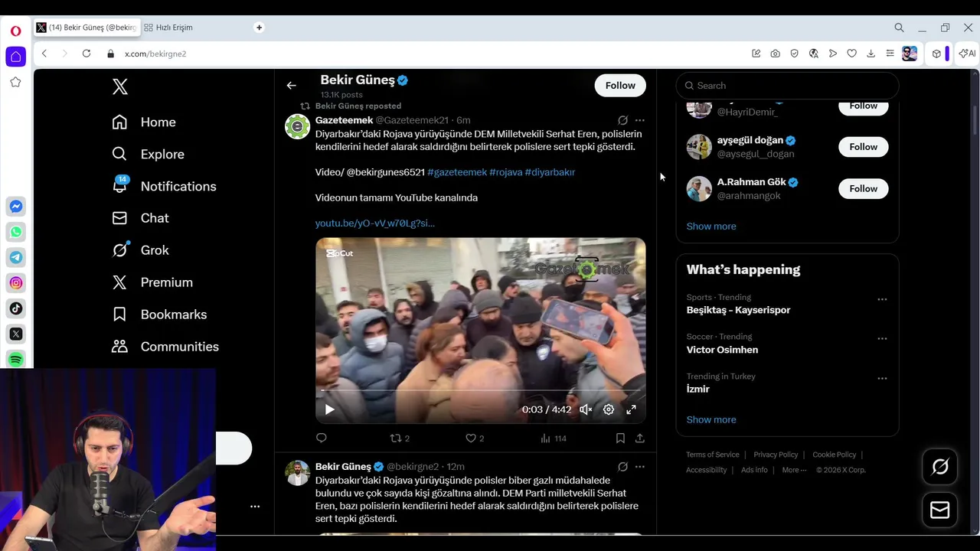Click the X logo in navigation

pos(120,86)
